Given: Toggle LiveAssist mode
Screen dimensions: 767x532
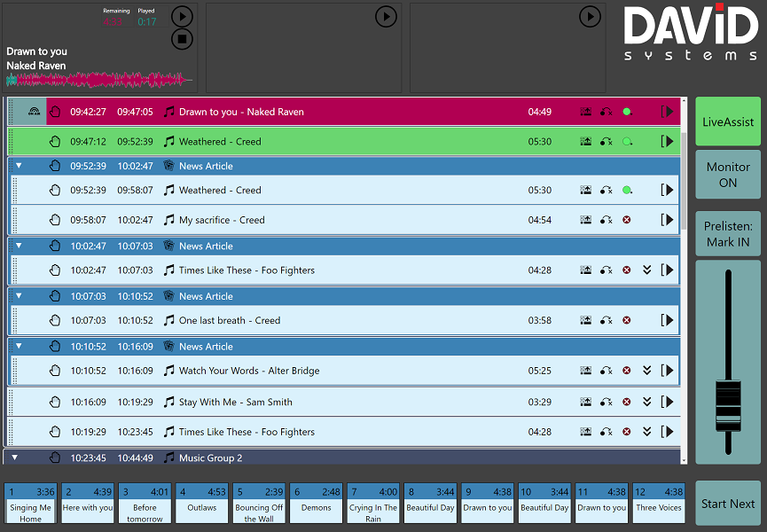Looking at the screenshot, I should tap(728, 121).
